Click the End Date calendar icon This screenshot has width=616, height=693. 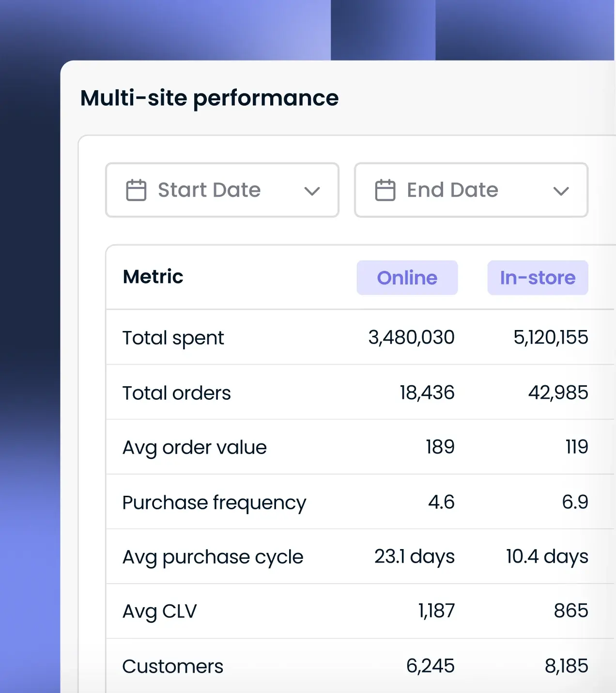tap(386, 190)
